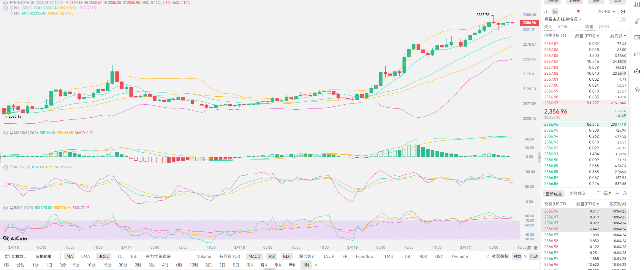Viewport: 644px width, 270px height.
Task: Toggle the 查看主力挂单情况 switch
Action: [621, 19]
